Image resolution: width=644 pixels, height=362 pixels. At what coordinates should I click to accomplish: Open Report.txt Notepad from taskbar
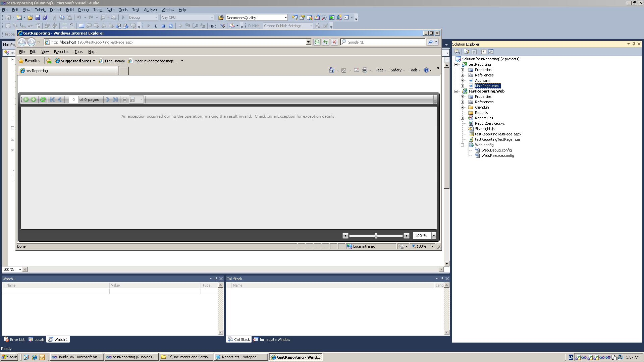(239, 357)
